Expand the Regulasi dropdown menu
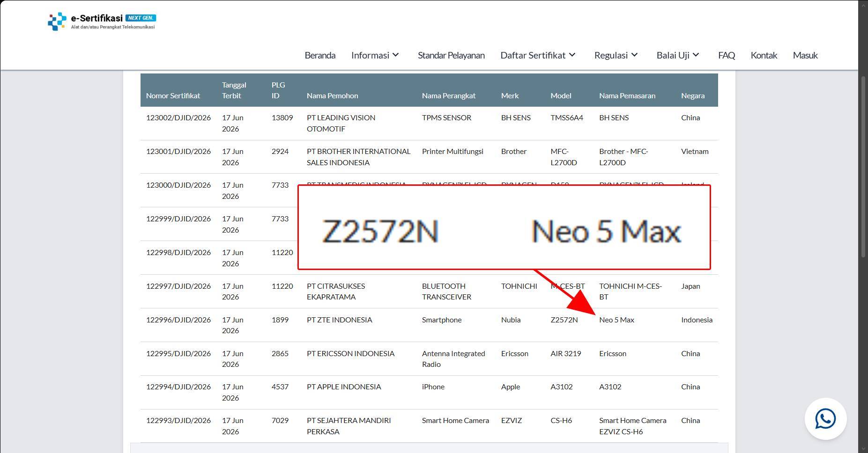This screenshot has height=453, width=868. point(616,55)
